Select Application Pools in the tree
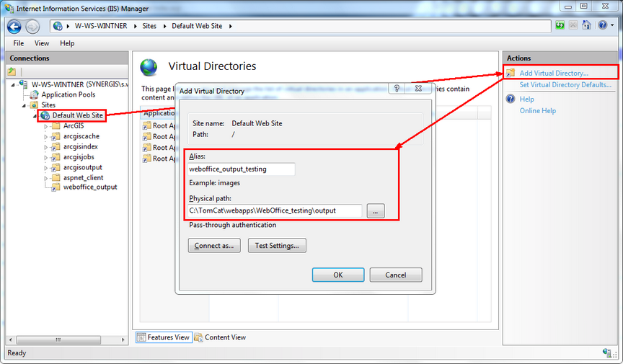 (69, 94)
